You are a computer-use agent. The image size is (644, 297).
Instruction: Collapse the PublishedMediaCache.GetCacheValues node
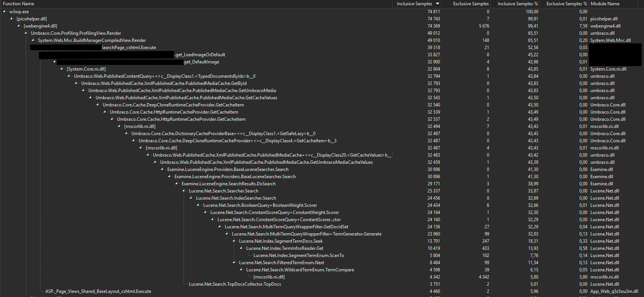(x=91, y=98)
